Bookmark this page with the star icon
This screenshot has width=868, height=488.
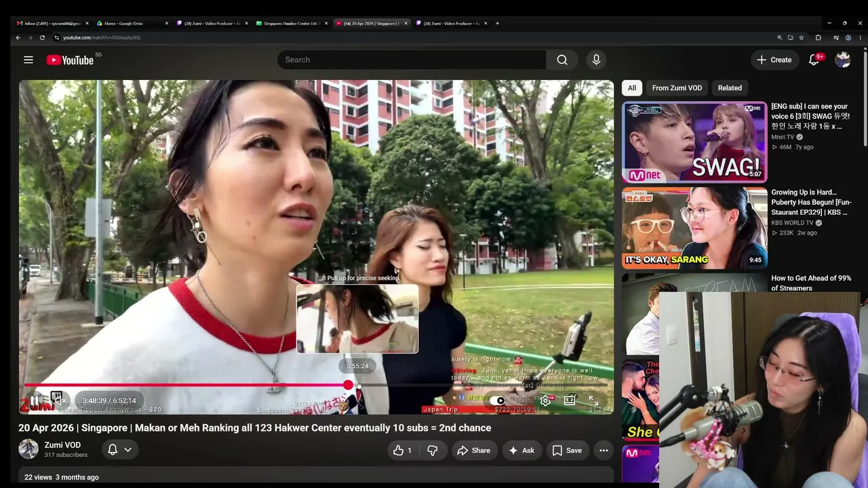(802, 37)
